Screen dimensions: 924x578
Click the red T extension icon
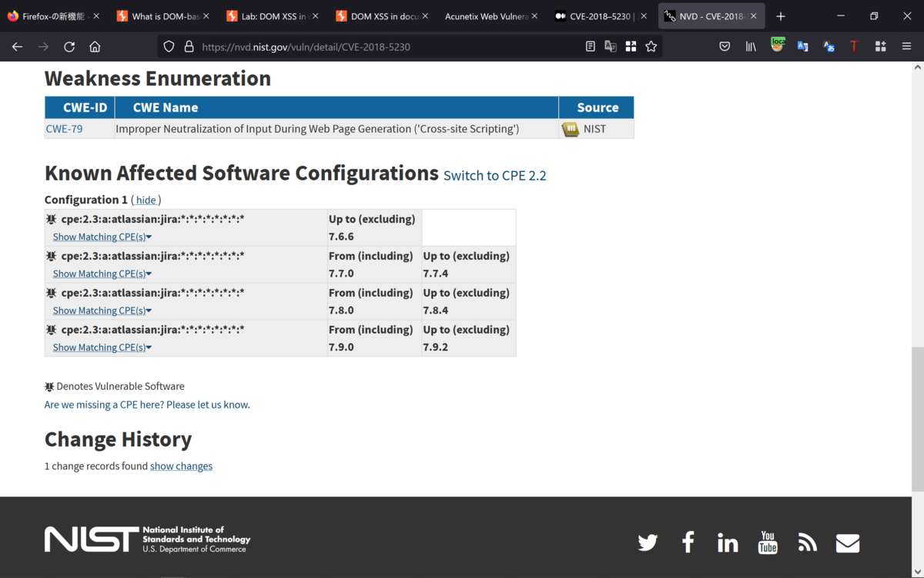click(854, 46)
